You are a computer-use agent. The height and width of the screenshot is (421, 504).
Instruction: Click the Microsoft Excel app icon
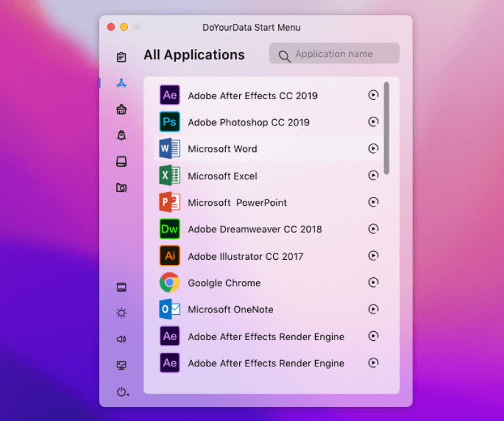(169, 176)
